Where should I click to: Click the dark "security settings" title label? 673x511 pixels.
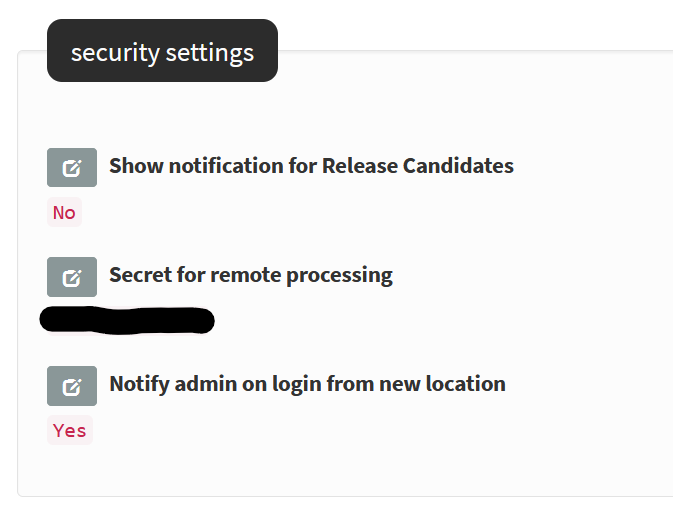[x=162, y=51]
